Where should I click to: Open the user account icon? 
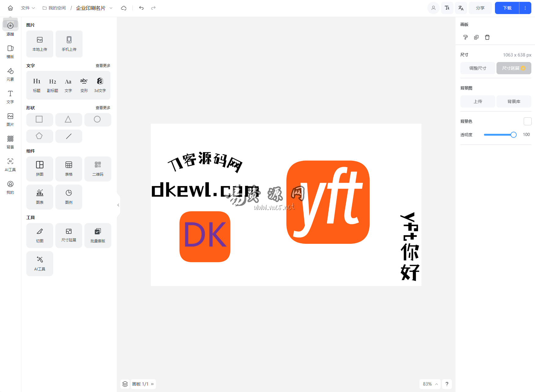pyautogui.click(x=434, y=8)
